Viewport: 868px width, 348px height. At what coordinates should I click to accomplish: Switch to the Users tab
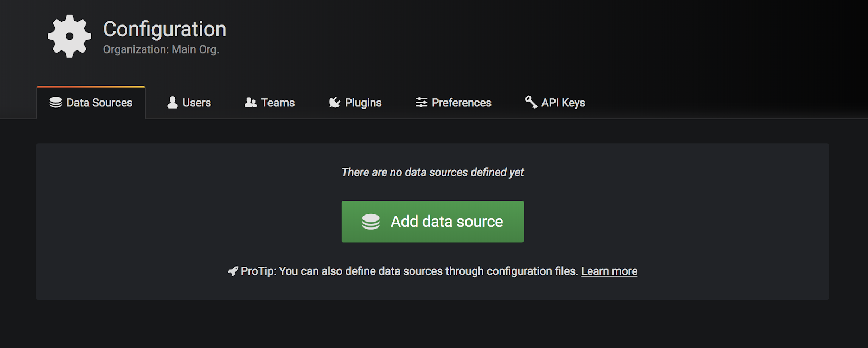196,103
